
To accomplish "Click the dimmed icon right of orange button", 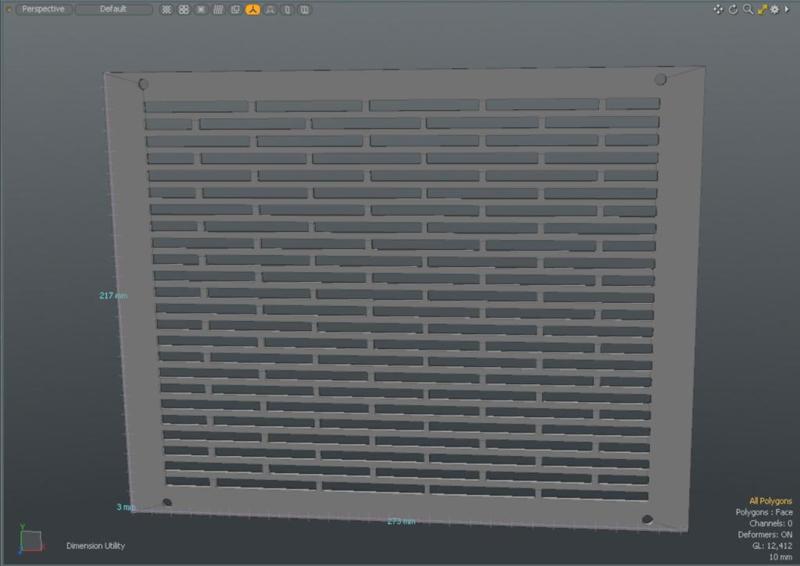I will click(x=270, y=10).
